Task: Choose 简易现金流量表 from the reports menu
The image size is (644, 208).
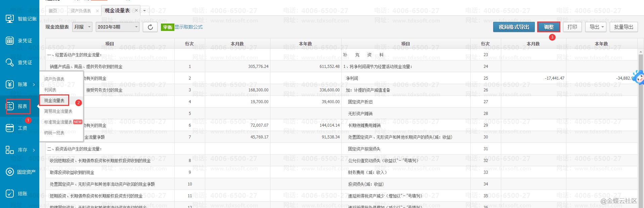Action: (x=58, y=111)
